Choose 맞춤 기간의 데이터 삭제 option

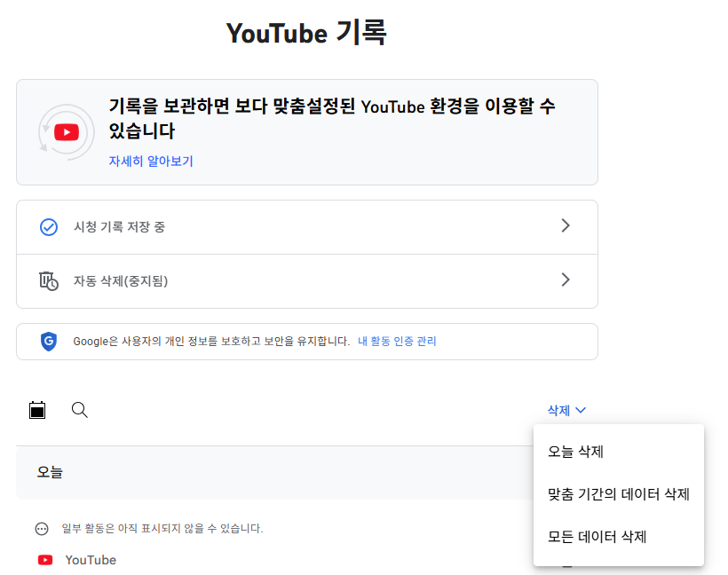[619, 494]
